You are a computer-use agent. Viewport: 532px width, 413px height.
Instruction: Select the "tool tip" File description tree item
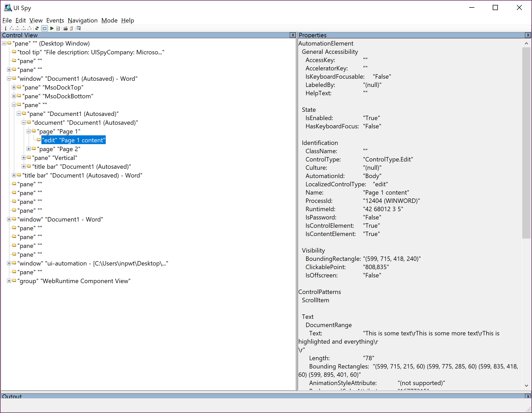tap(91, 52)
